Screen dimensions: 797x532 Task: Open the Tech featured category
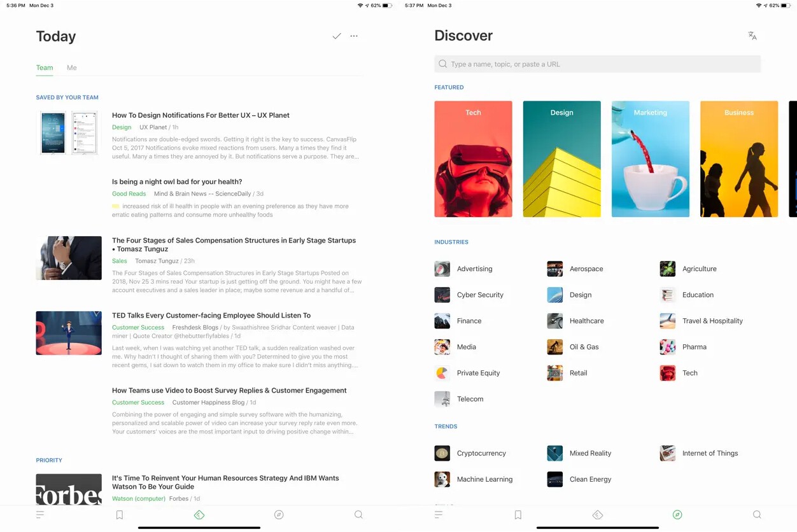(x=473, y=158)
